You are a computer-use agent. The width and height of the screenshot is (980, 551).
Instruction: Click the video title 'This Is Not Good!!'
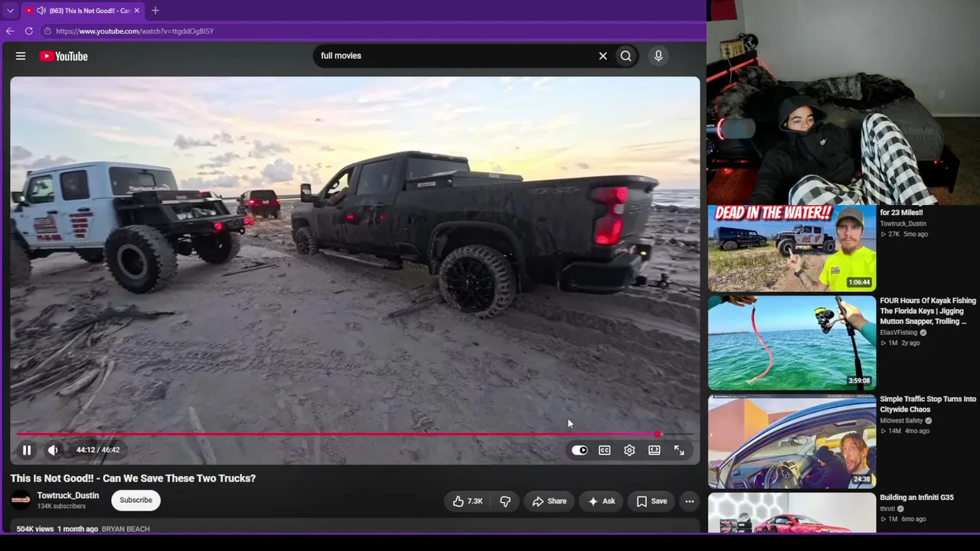click(133, 478)
